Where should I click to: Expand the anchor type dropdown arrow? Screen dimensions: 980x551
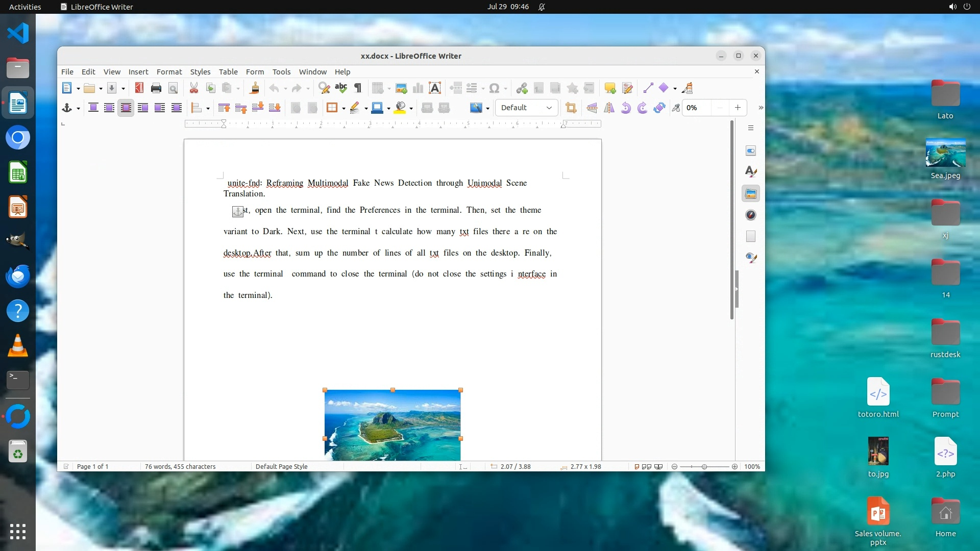(78, 108)
